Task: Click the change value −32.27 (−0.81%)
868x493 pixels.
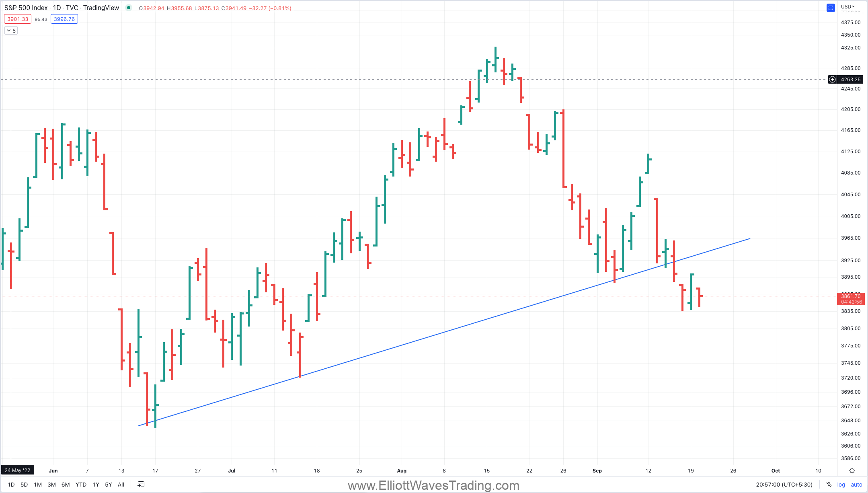Action: click(270, 8)
